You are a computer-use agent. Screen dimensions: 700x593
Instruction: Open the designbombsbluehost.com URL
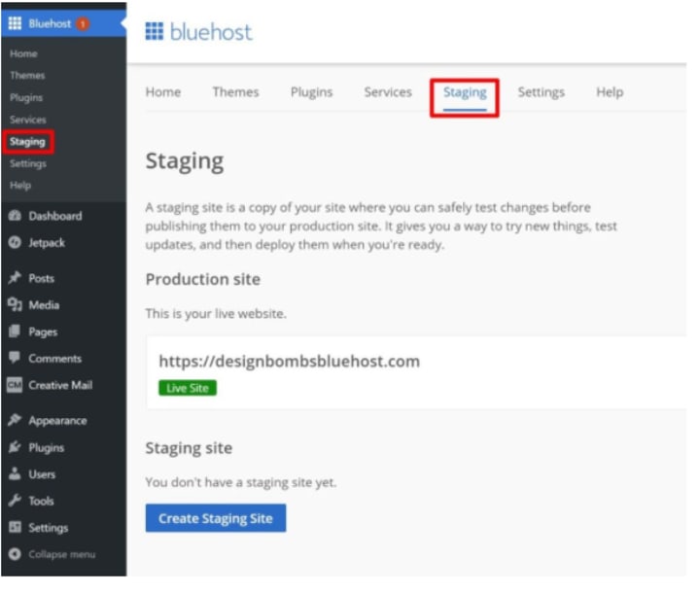coord(290,362)
